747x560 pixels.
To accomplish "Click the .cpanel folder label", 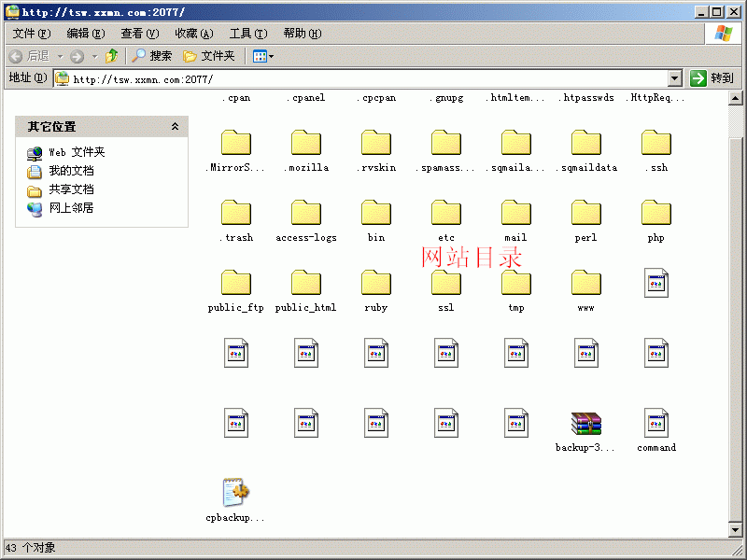I will tap(306, 98).
